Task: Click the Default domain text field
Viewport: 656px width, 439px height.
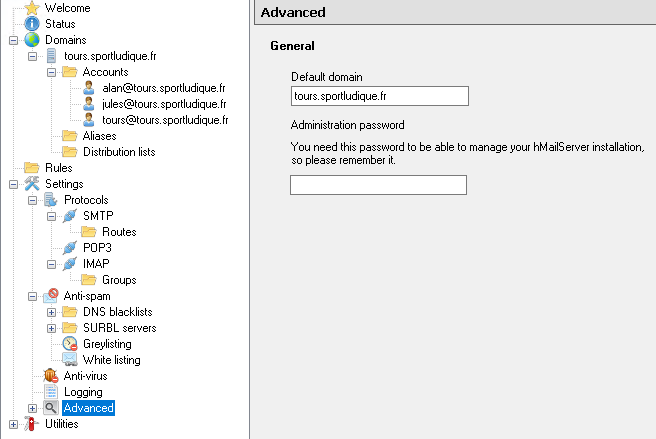Action: point(378,96)
